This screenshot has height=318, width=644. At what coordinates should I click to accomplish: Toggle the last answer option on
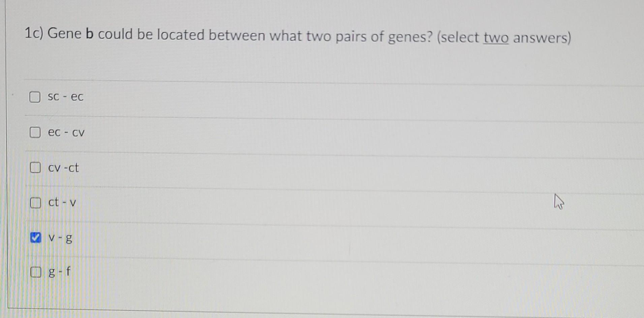point(35,272)
